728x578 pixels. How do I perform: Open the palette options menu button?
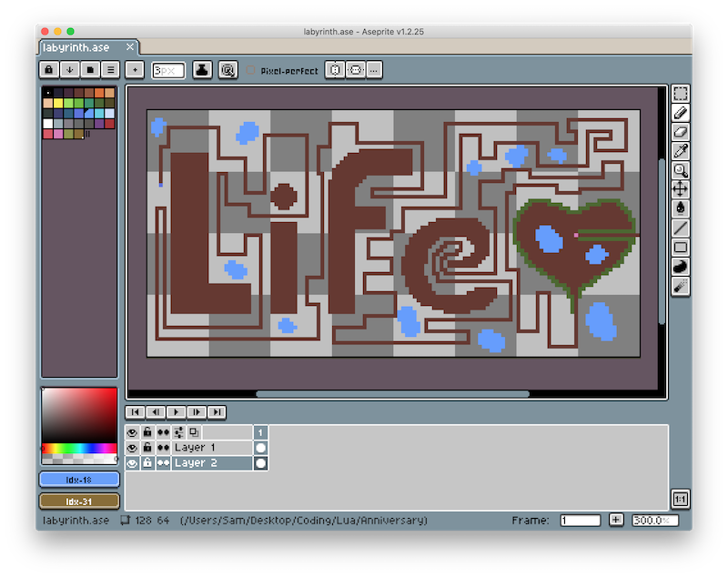[110, 69]
